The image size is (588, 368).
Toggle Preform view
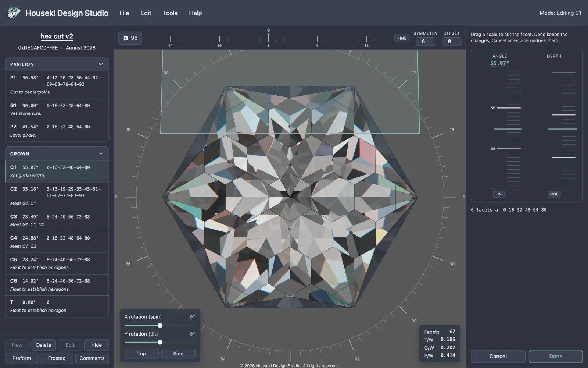coord(22,358)
